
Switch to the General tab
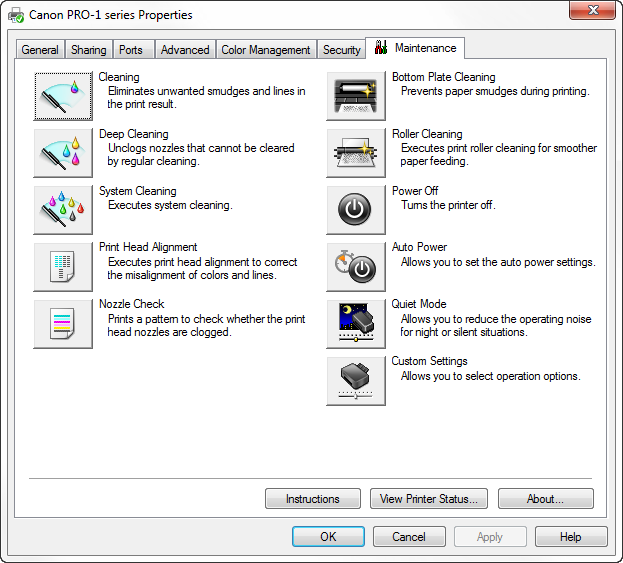click(x=40, y=50)
